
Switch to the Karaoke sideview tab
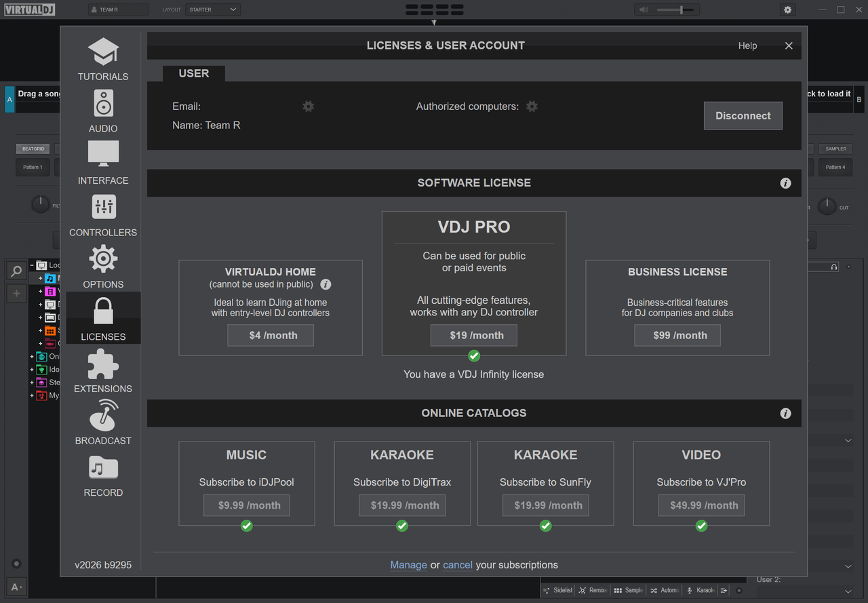click(x=700, y=591)
